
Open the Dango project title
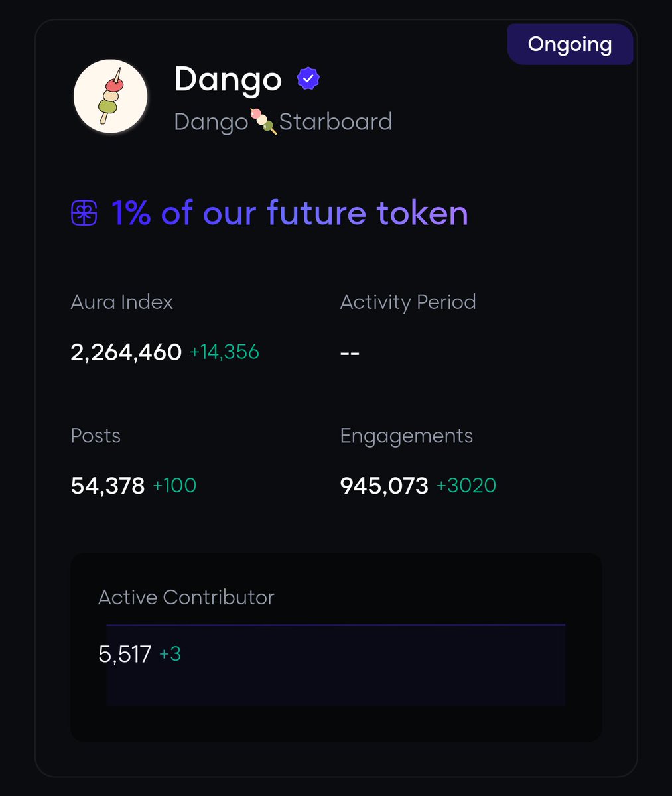pyautogui.click(x=228, y=79)
